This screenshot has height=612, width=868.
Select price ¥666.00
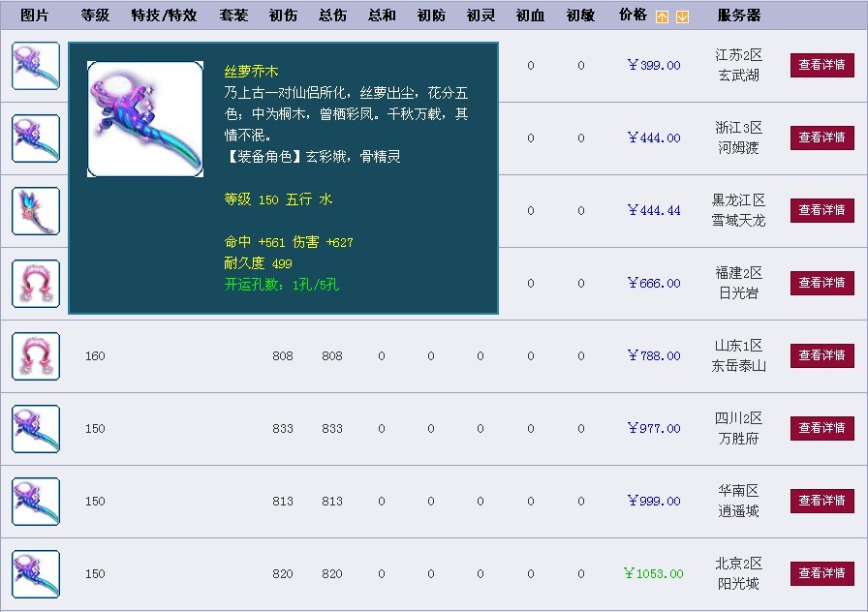click(654, 284)
